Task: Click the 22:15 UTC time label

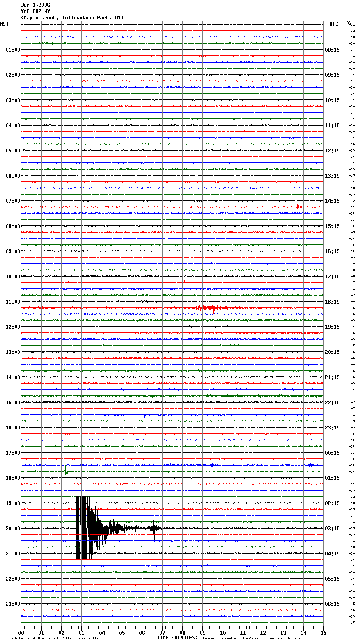Action: click(x=332, y=403)
